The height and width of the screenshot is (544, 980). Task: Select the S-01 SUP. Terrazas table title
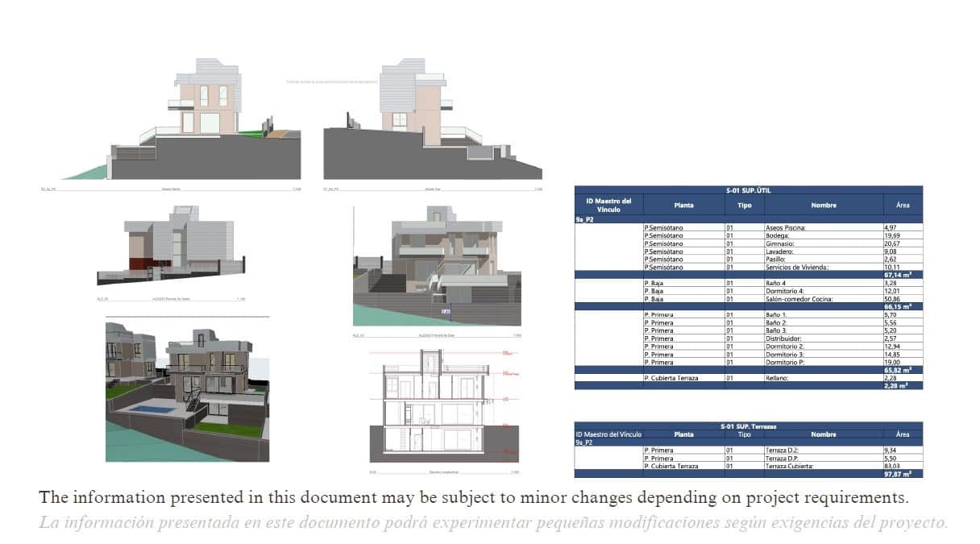coord(748,426)
